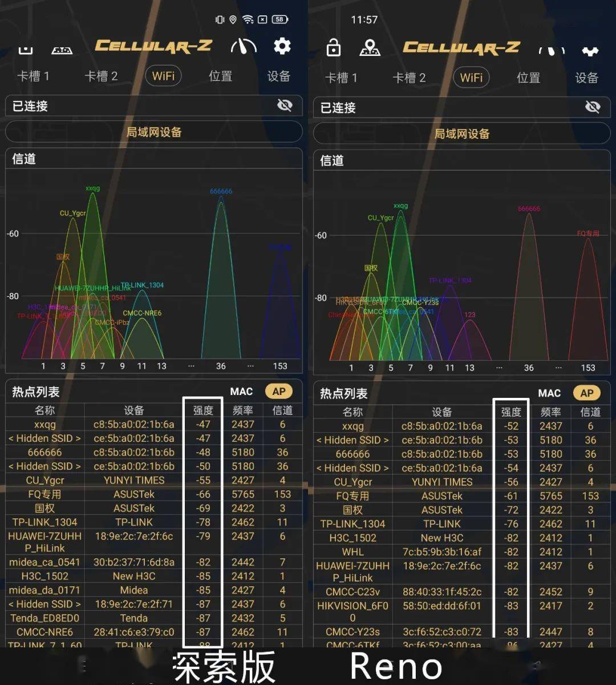Tap -61 strength of FQ专用 on Reno
Viewport: 616px width, 685px height.
511,496
